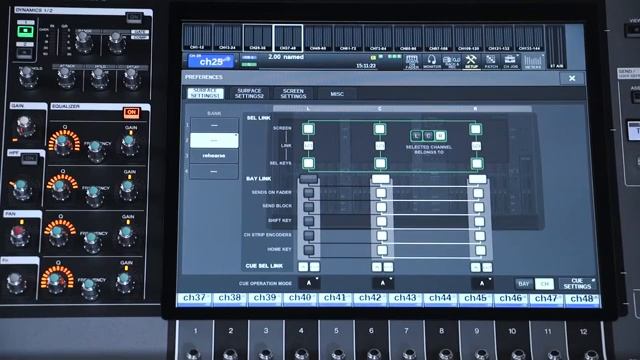Open CUE OPERATION MODE dropdown for bay R
The image size is (640, 360).
[482, 283]
